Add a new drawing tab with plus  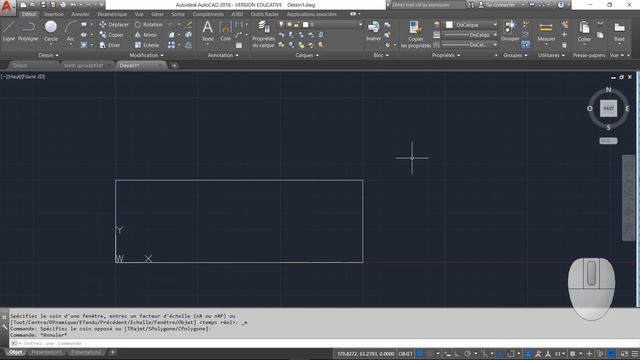click(x=174, y=65)
